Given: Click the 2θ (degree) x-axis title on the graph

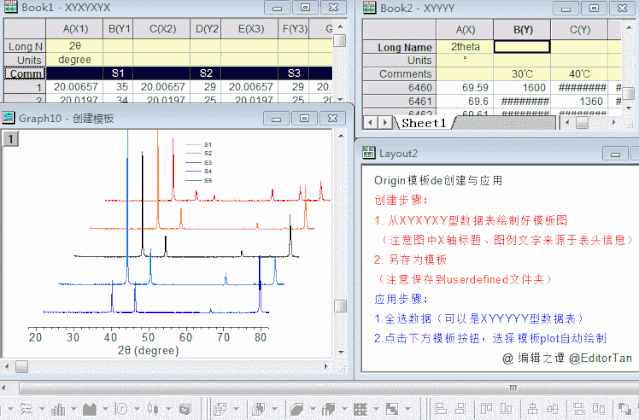Looking at the screenshot, I should [x=148, y=352].
